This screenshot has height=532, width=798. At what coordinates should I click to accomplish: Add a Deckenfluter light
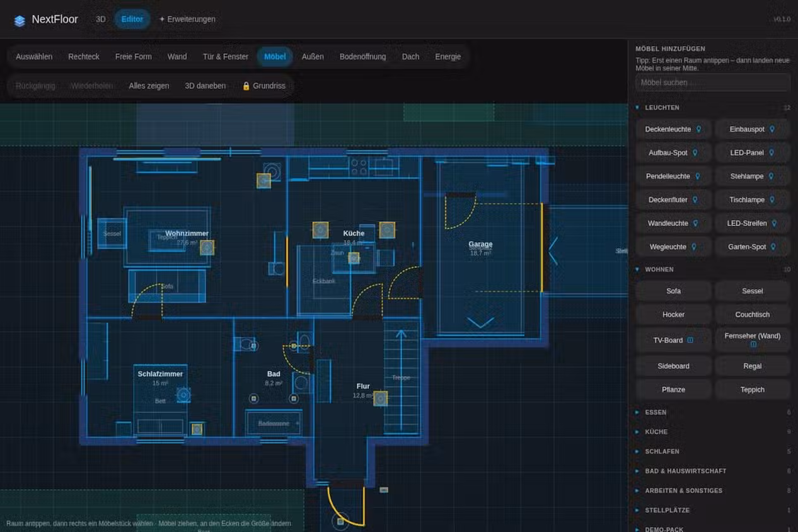point(673,200)
